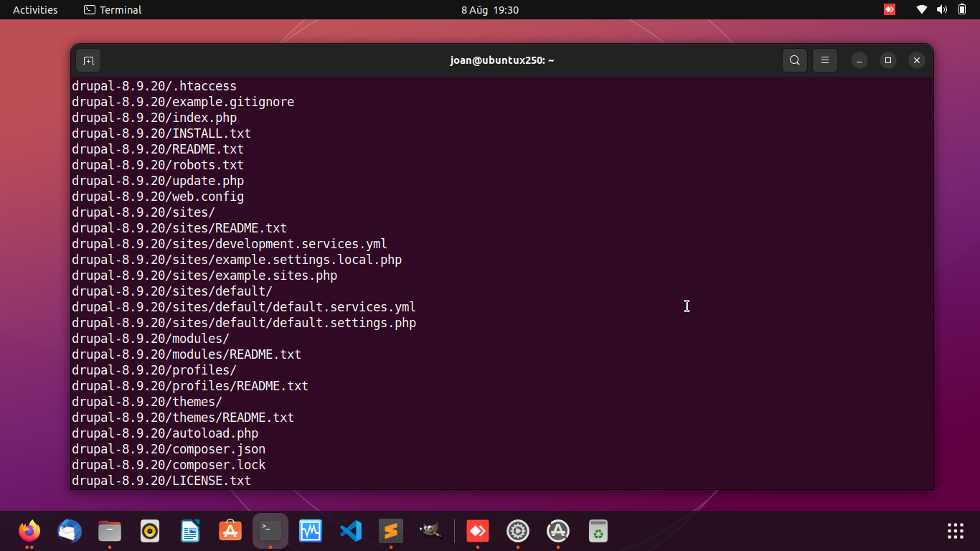Click the drupal-8.9.20/README.txt line

158,149
